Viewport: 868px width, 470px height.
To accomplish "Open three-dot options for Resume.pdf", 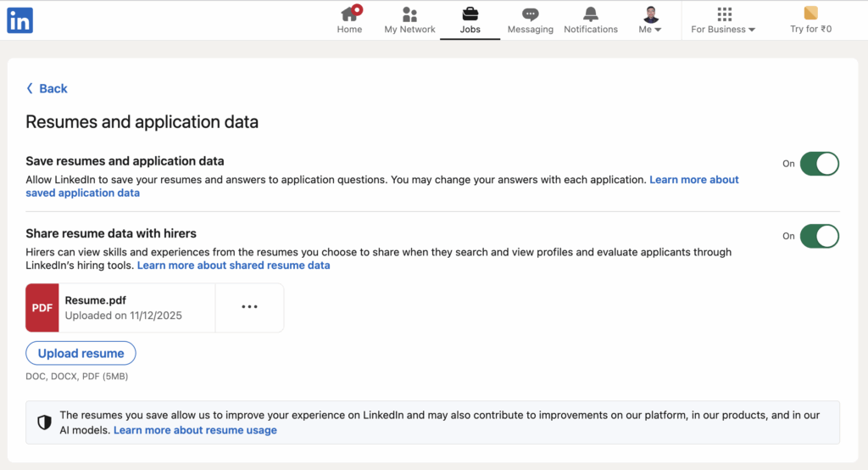I will pos(249,307).
